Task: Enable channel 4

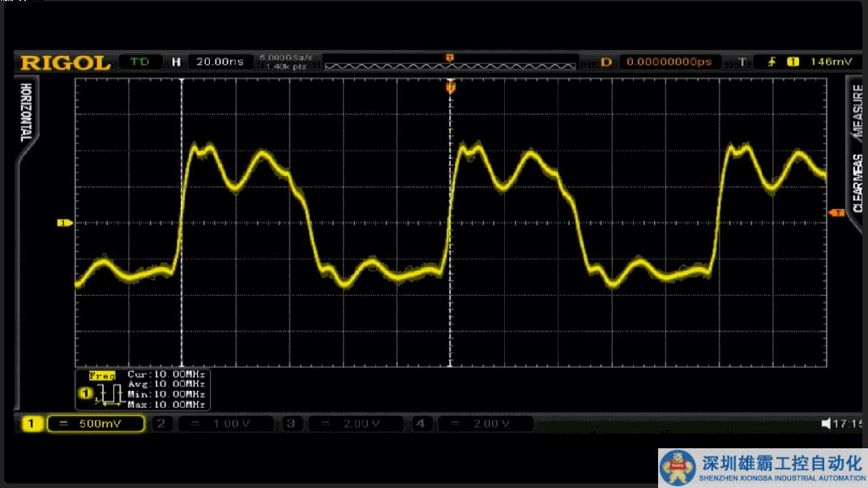Action: coord(419,423)
